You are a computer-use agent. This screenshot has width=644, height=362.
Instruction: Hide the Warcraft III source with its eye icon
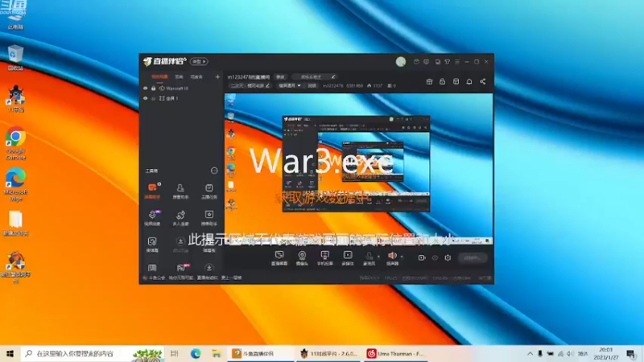146,88
